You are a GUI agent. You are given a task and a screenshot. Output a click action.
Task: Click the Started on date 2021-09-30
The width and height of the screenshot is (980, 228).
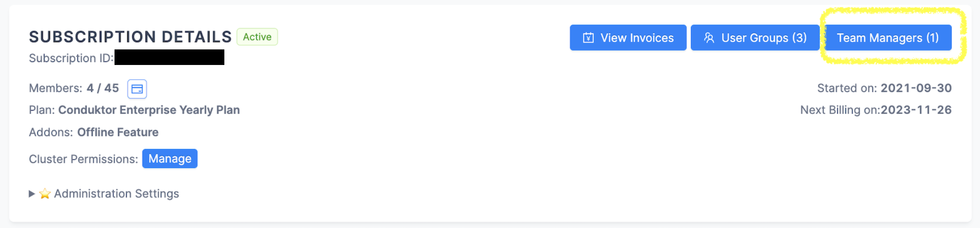[916, 88]
